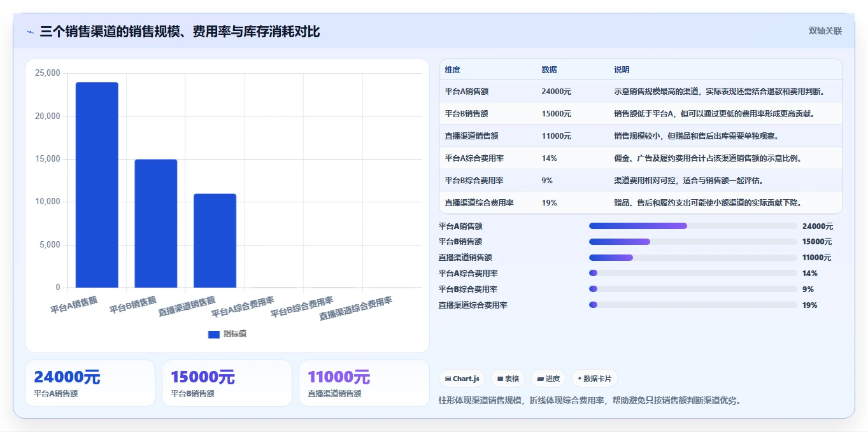Click the 直播渠道销售额 progress bar
Screen dimensions: 868x432
(693, 258)
